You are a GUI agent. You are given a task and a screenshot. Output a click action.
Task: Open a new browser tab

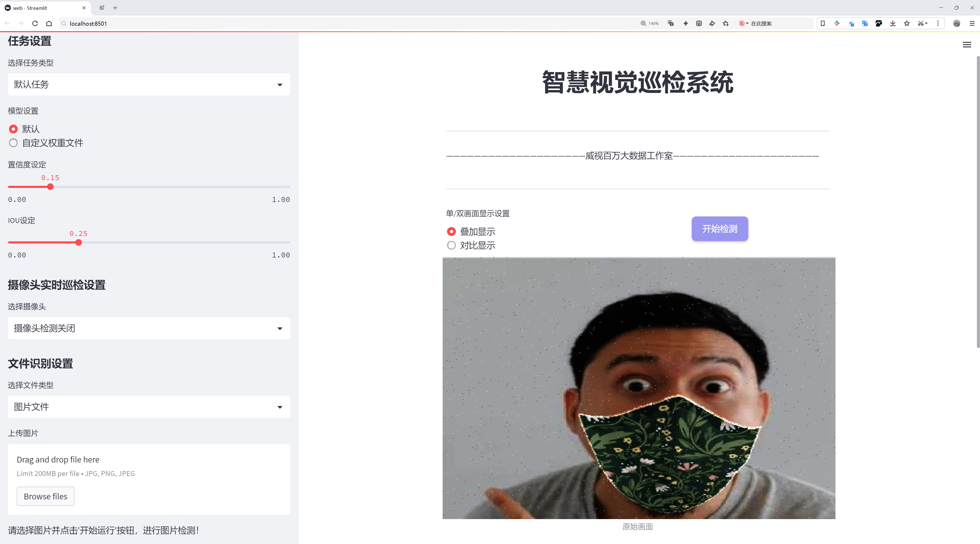(115, 8)
